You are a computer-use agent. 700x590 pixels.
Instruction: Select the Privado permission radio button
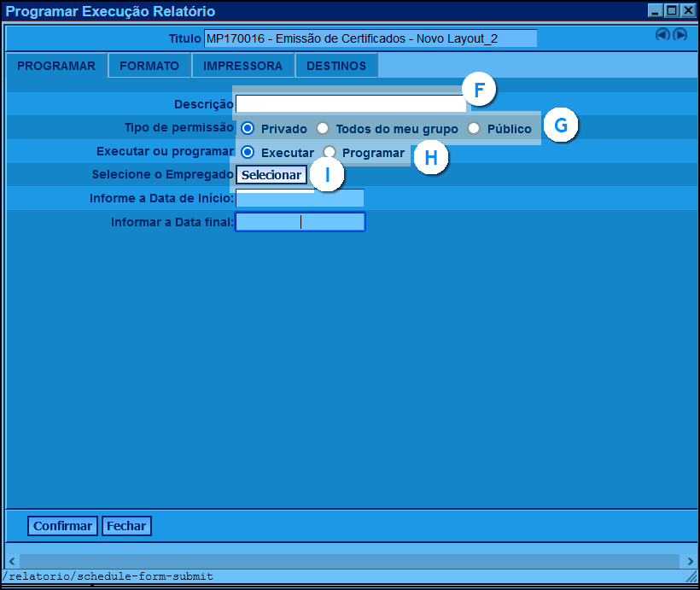(248, 129)
